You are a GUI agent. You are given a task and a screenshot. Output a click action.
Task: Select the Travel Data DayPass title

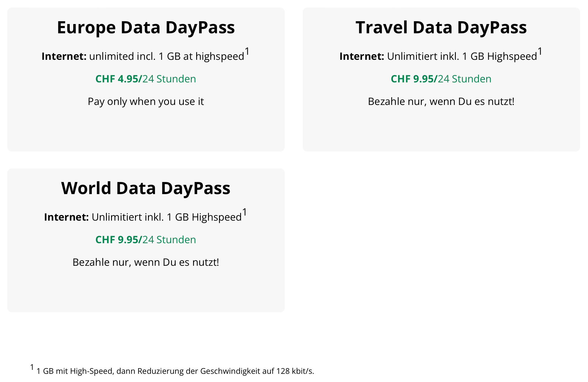coord(441,27)
